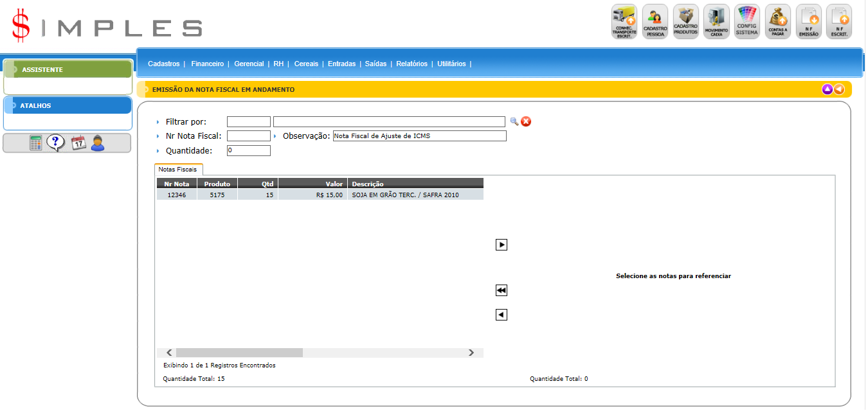This screenshot has height=413, width=868.
Task: Click the help question mark icon
Action: point(56,143)
